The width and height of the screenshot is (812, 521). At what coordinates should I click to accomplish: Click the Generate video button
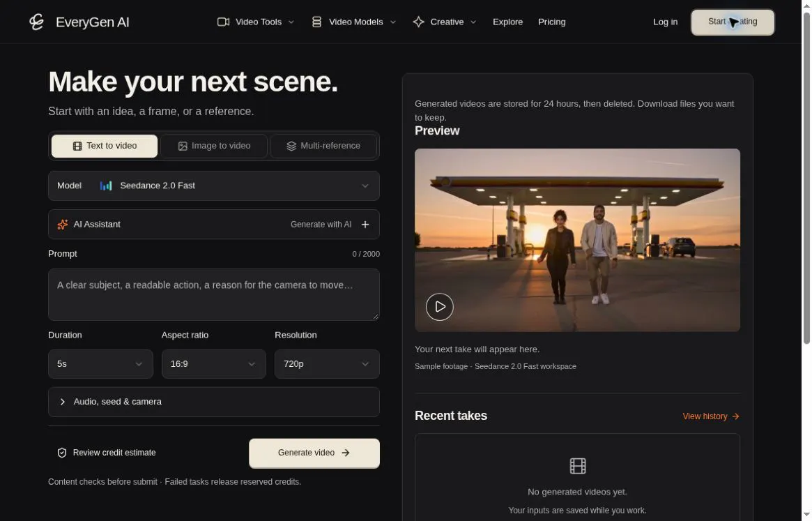[314, 453]
